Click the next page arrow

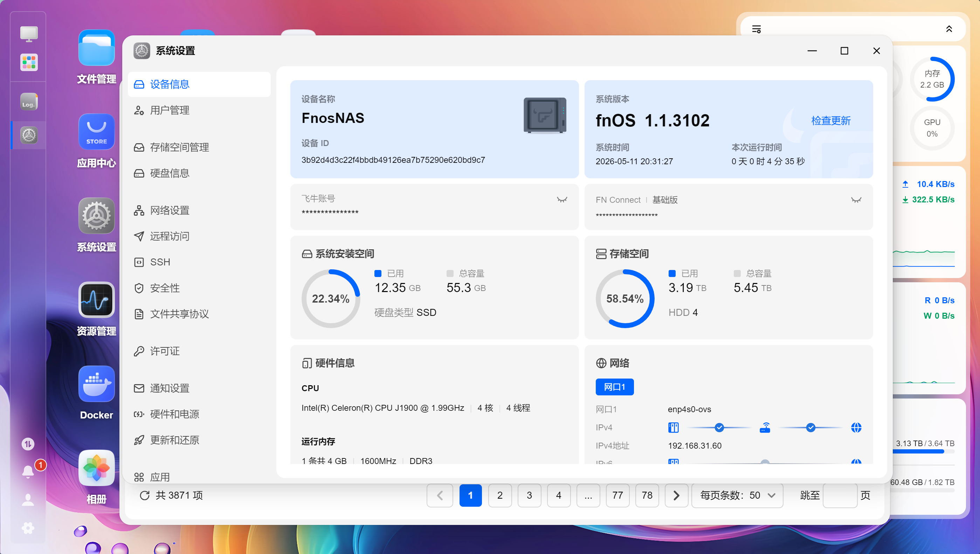pos(676,496)
